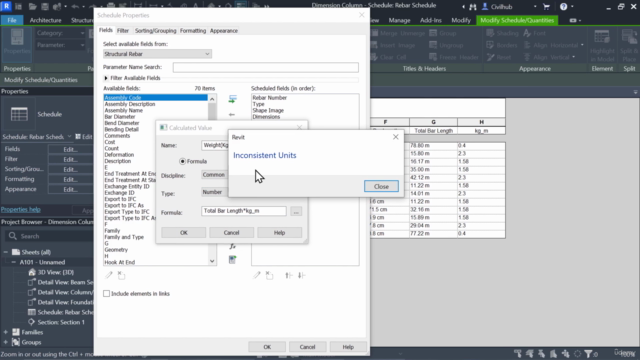Click the Revit help question mark icon
640x360 pixels.
click(563, 7)
